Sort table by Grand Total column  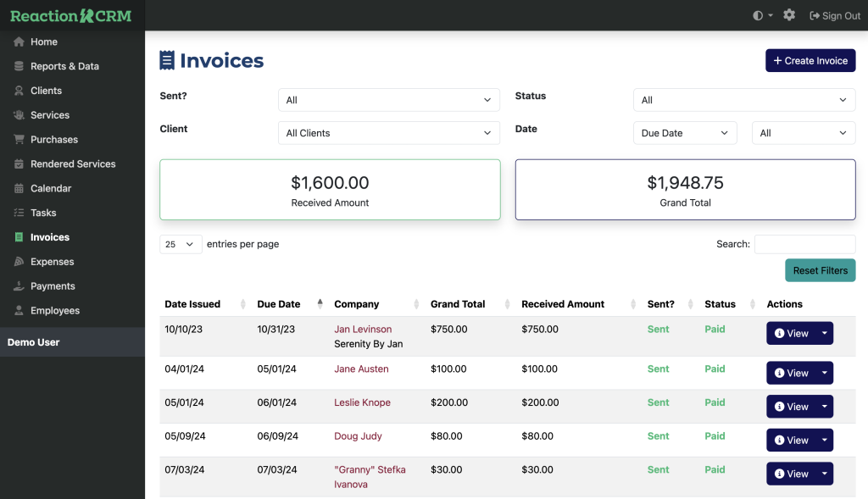[458, 304]
